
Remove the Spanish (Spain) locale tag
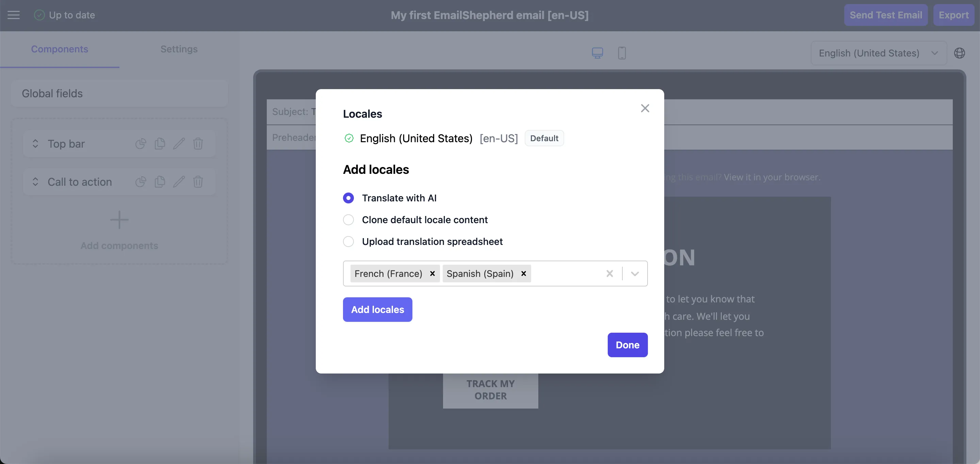click(x=523, y=274)
